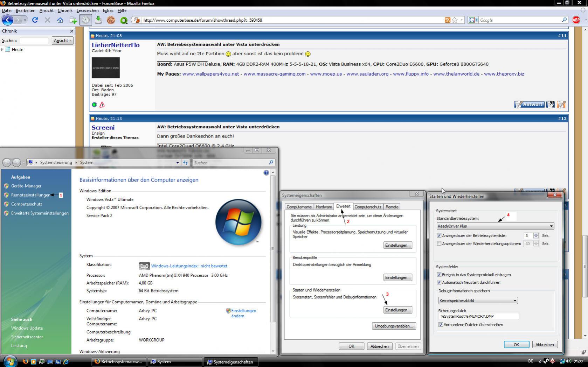Open the downloads toolbar icon
This screenshot has width=588, height=367.
tap(98, 20)
